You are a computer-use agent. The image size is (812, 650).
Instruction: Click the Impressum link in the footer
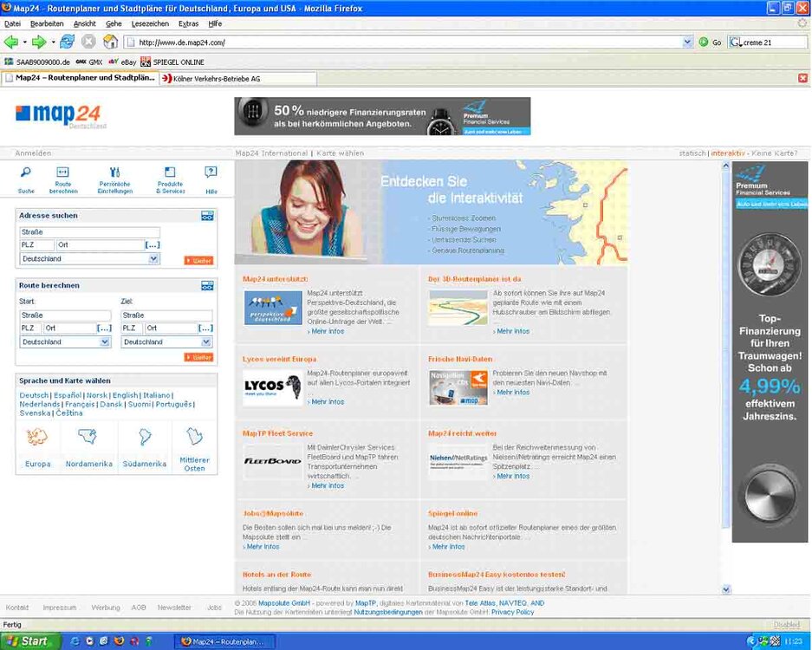pos(60,608)
